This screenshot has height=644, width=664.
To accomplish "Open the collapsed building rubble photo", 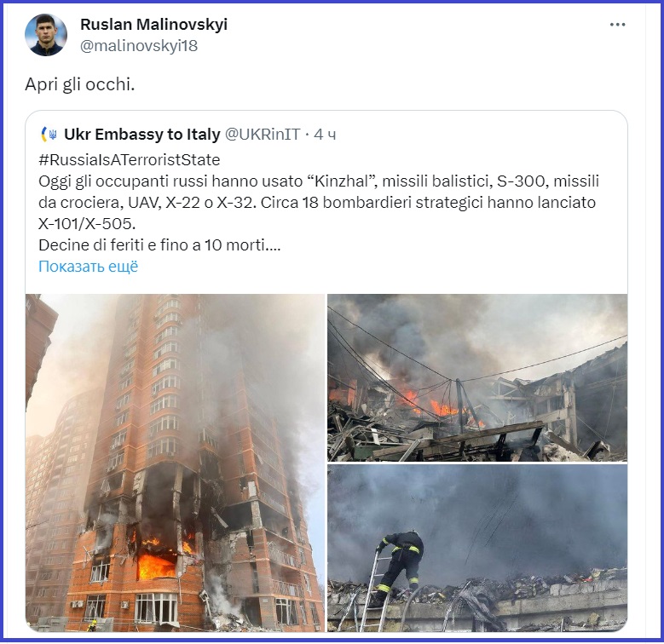I will (x=477, y=377).
